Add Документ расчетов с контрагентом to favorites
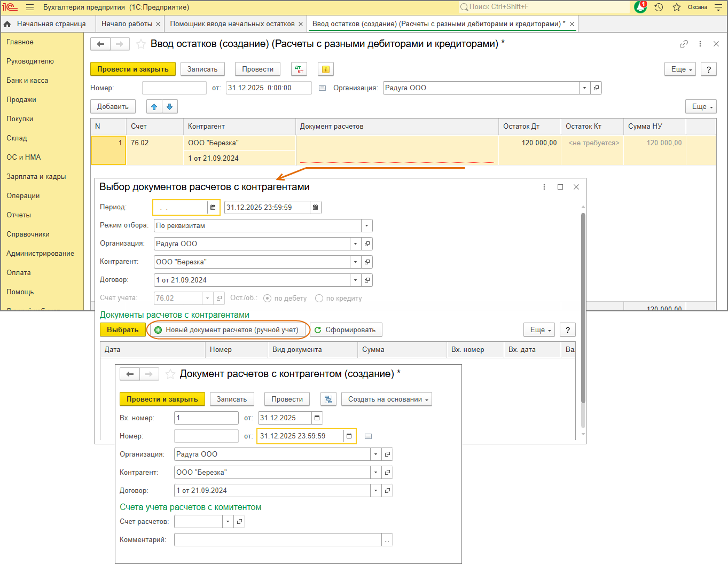The width and height of the screenshot is (728, 565). 170,374
